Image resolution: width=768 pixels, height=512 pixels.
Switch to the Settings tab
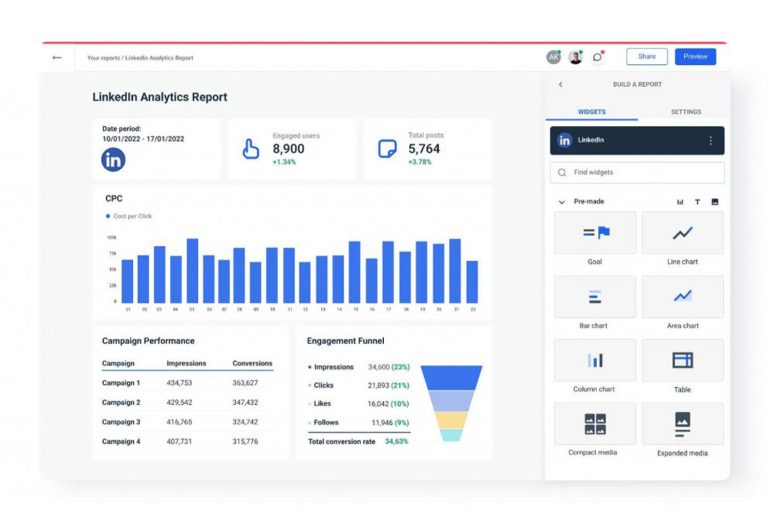click(x=685, y=112)
